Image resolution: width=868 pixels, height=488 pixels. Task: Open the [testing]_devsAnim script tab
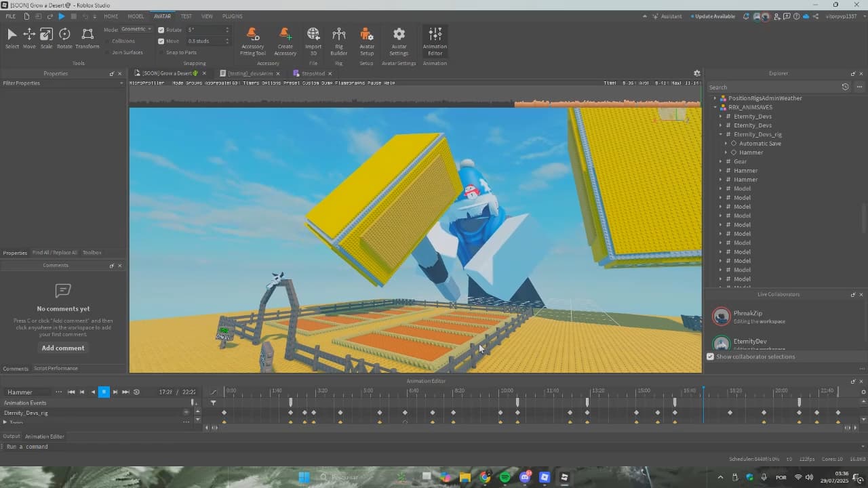[x=250, y=73]
